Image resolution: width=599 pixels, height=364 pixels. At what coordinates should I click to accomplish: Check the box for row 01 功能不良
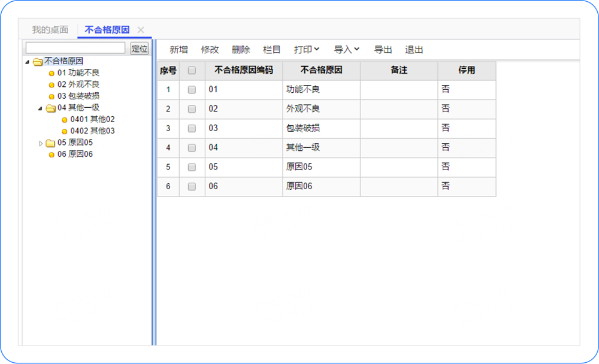coord(192,90)
